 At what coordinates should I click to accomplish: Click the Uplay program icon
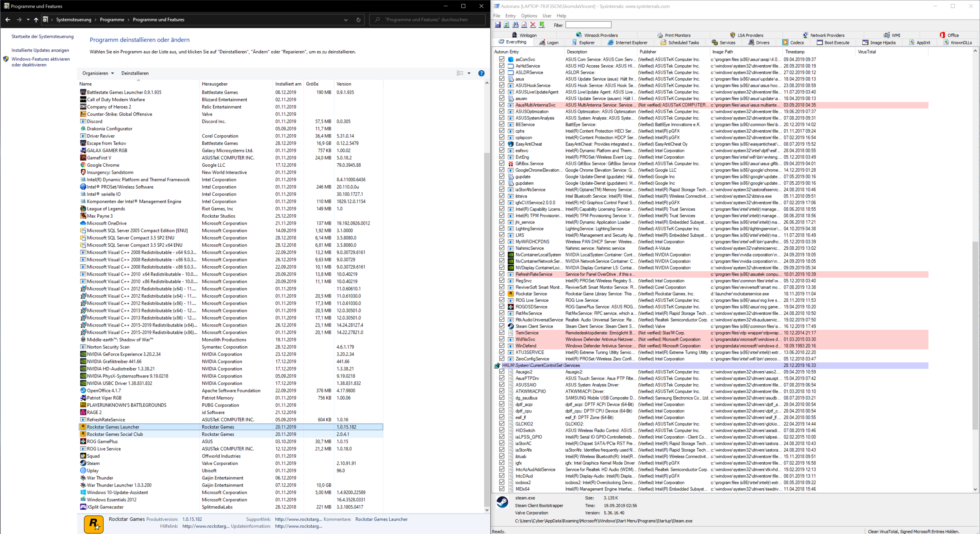[x=83, y=471]
